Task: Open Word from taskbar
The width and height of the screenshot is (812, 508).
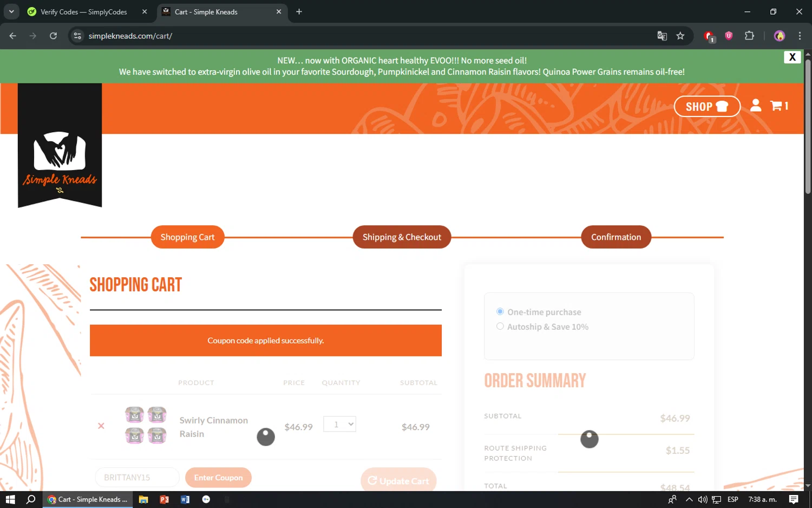Action: coord(185,499)
